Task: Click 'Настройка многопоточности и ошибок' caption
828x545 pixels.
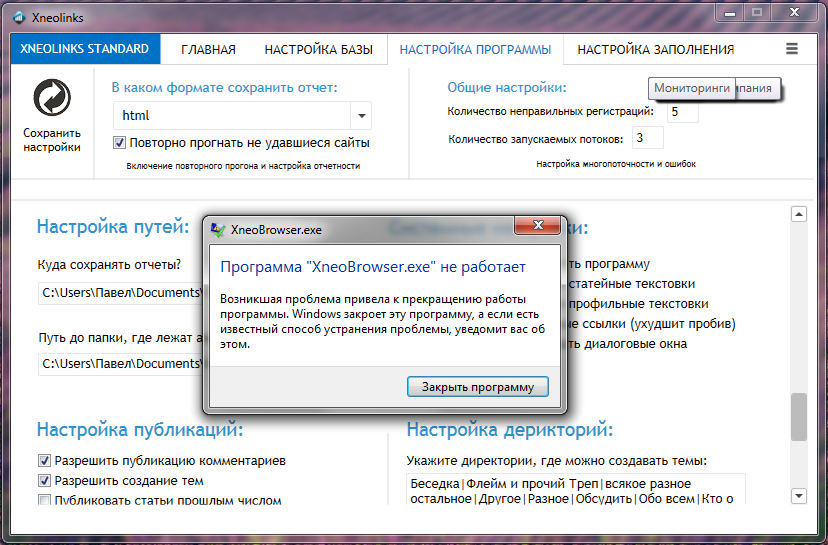Action: click(x=616, y=164)
